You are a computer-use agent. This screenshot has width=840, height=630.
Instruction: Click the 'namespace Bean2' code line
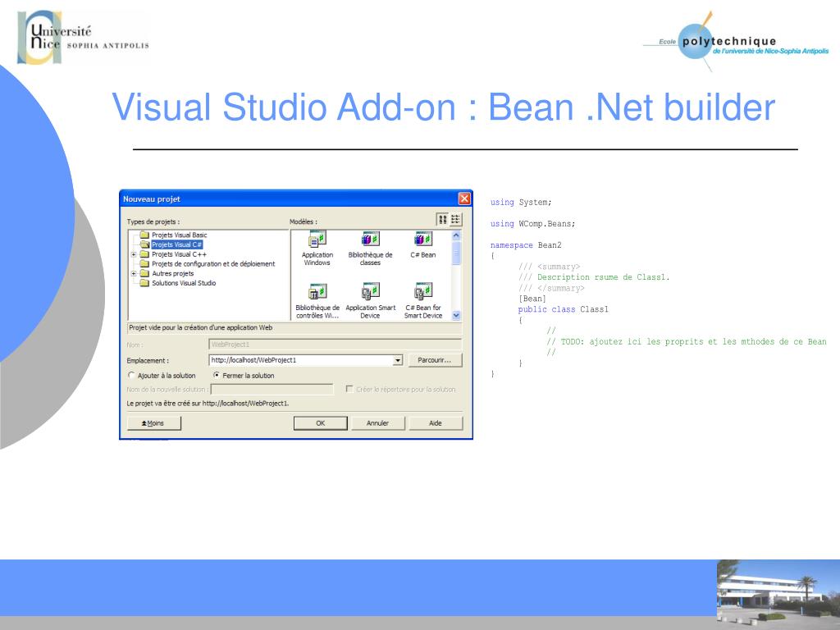526,245
